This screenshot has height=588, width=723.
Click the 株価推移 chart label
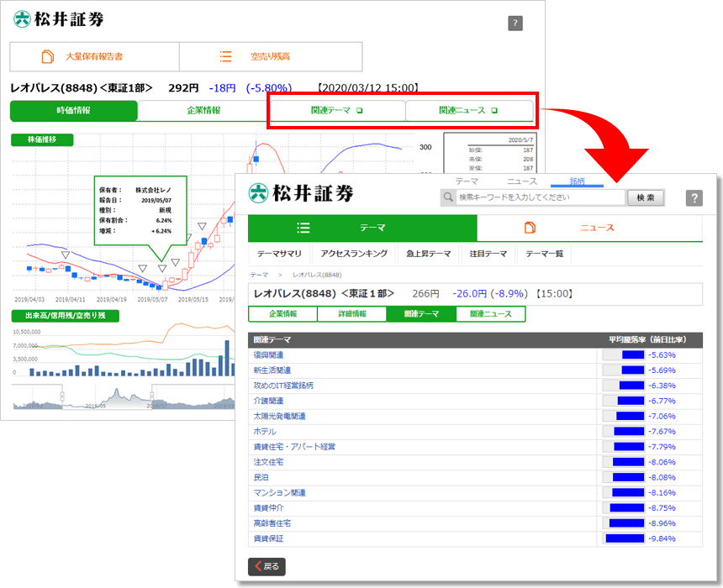(x=42, y=139)
